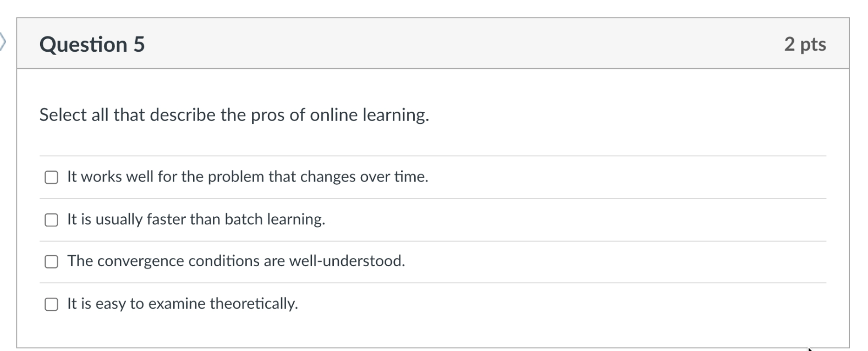Click the 'Question 5' header label
868x351 pixels.
(92, 44)
